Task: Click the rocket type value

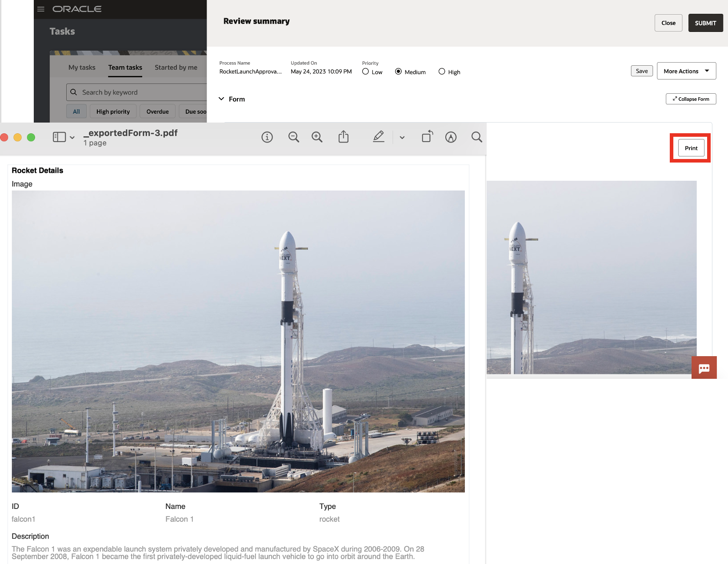Action: pyautogui.click(x=329, y=519)
